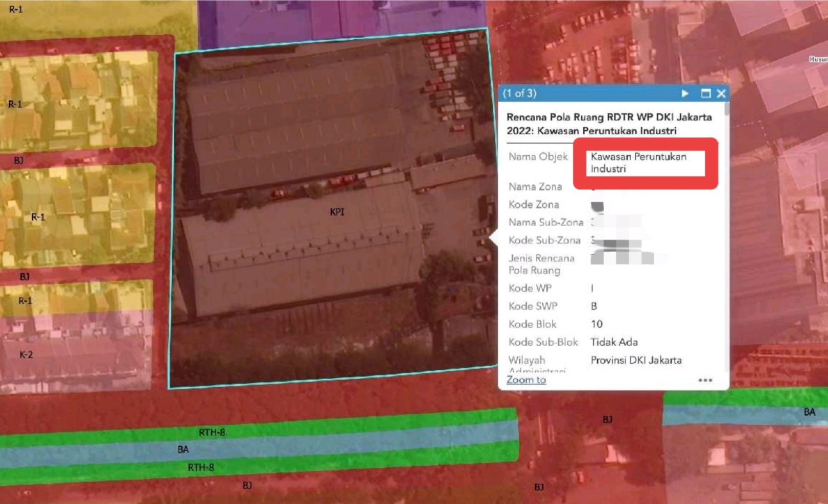Click the BA label between the RTH-8 strips
Screen dimensions: 828x504
183,449
